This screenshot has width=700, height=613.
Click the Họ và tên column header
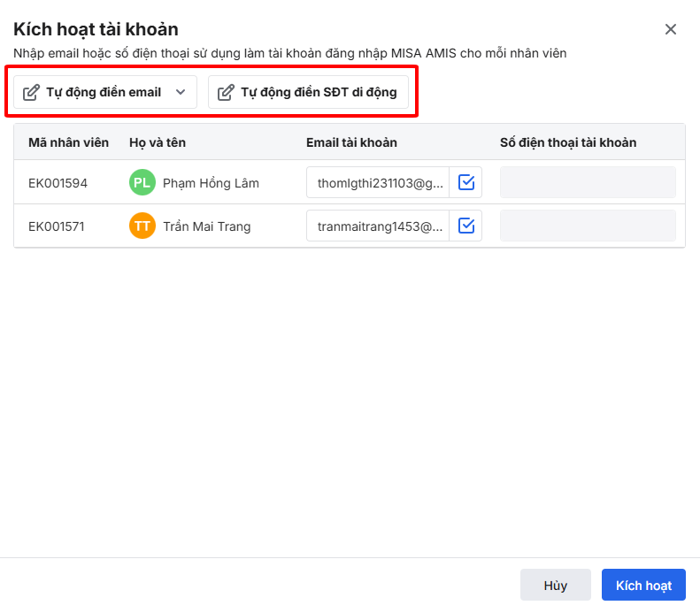point(158,142)
